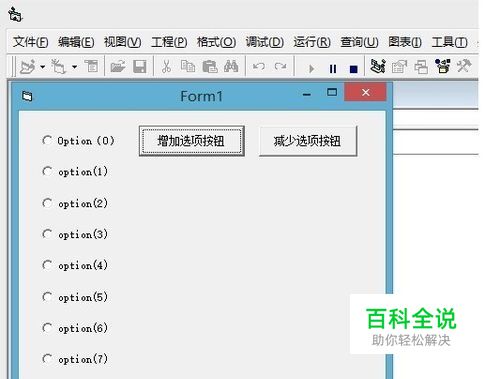Close the Form1 window
500x379 pixels.
point(365,92)
